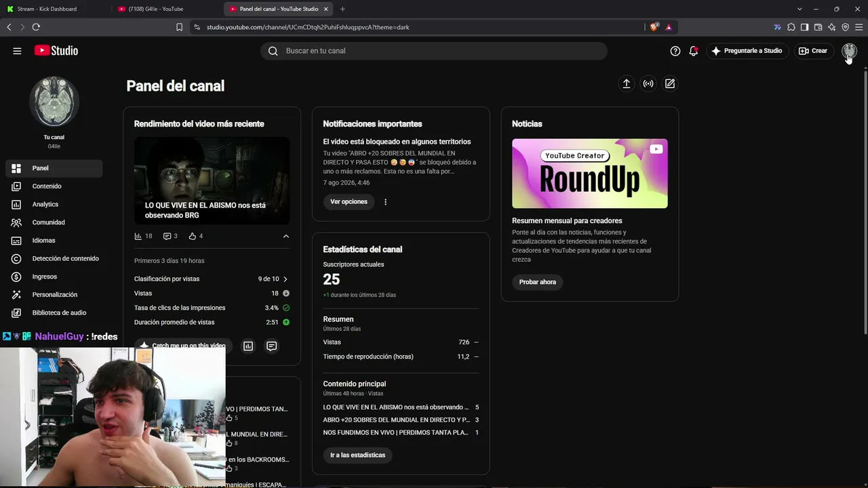
Task: Open the 7TV extension icon
Action: click(777, 27)
